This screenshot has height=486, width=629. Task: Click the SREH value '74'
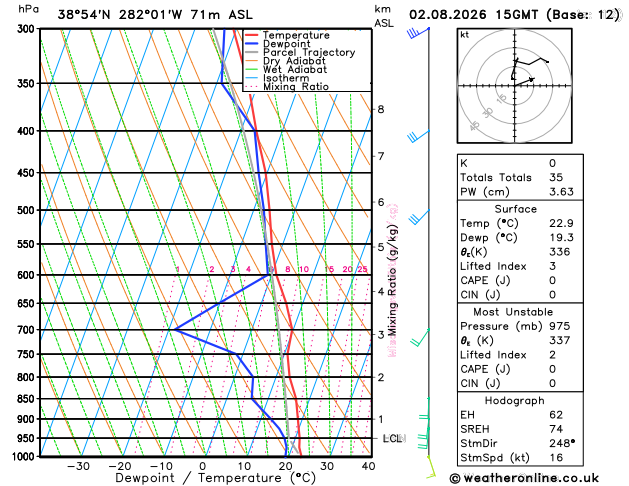[556, 429]
